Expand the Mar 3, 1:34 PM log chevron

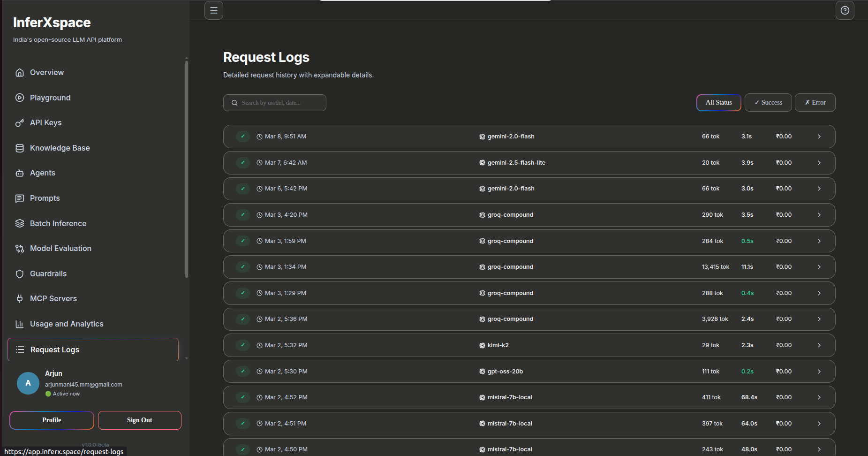pyautogui.click(x=819, y=267)
